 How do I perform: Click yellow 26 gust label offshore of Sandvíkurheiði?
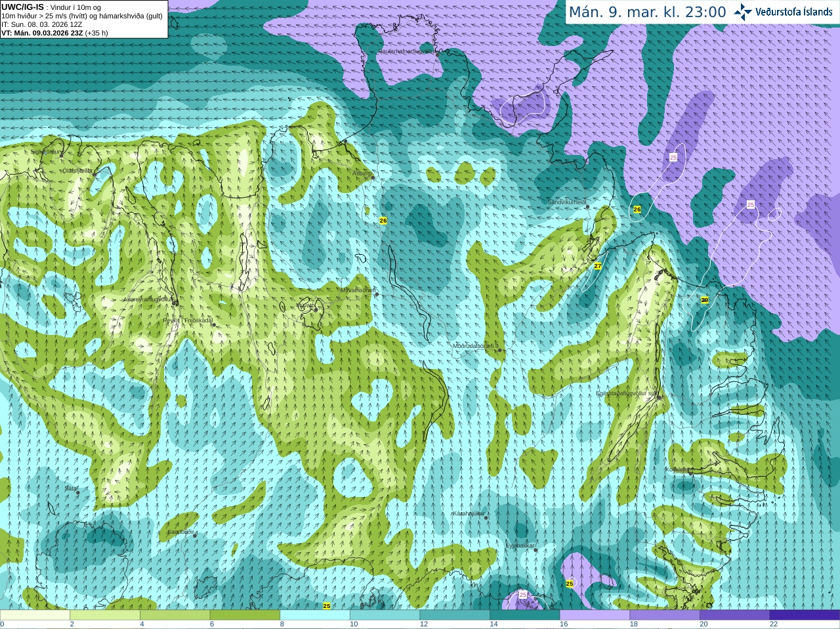point(637,209)
